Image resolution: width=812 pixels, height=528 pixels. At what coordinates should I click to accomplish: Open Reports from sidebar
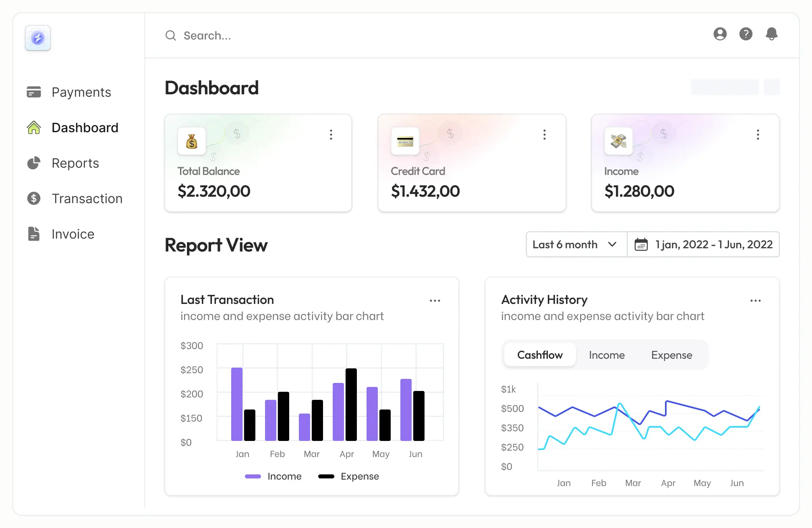[x=75, y=163]
